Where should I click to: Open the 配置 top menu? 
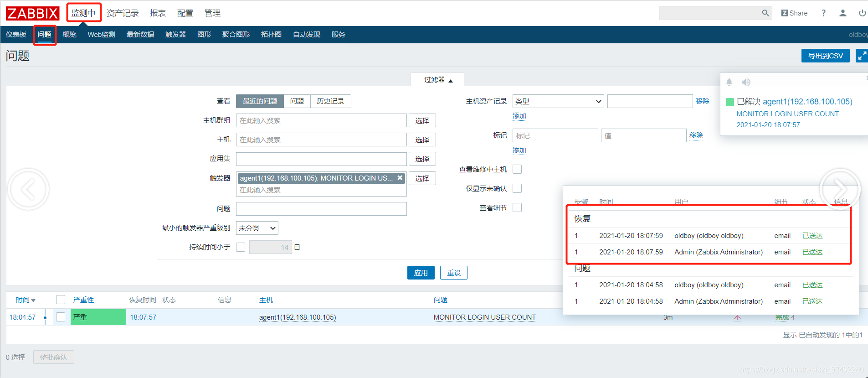click(x=185, y=13)
